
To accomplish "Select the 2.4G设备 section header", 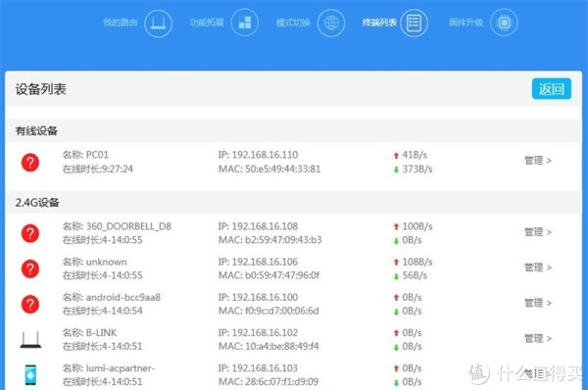I will tap(37, 203).
